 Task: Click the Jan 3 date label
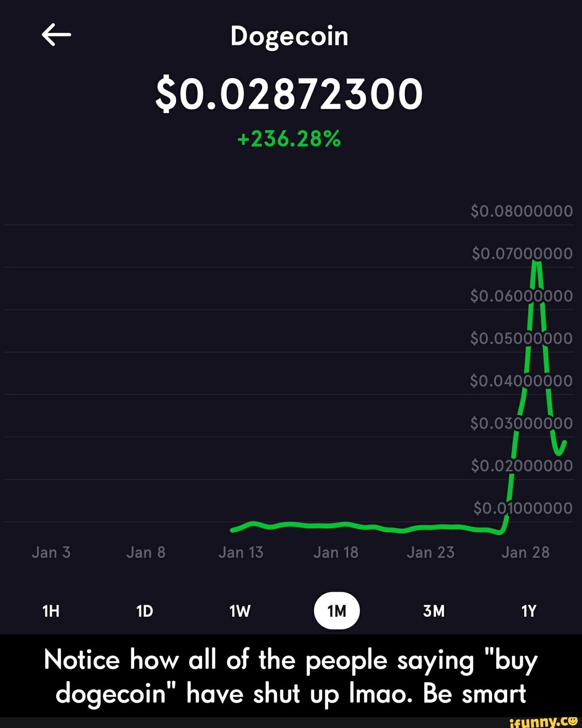[51, 552]
